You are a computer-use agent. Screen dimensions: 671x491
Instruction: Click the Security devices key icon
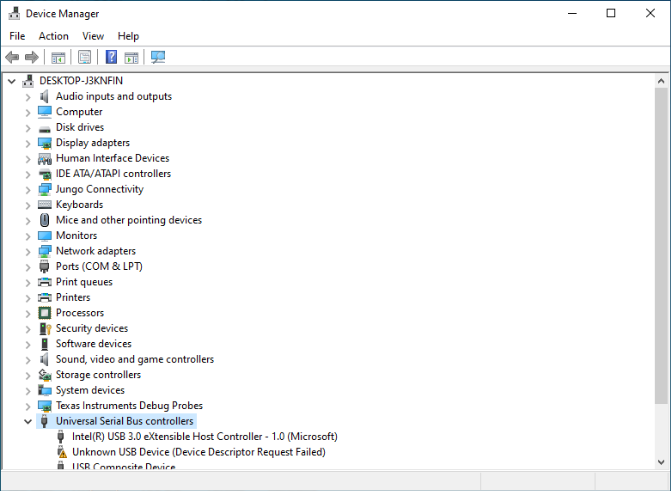click(45, 328)
